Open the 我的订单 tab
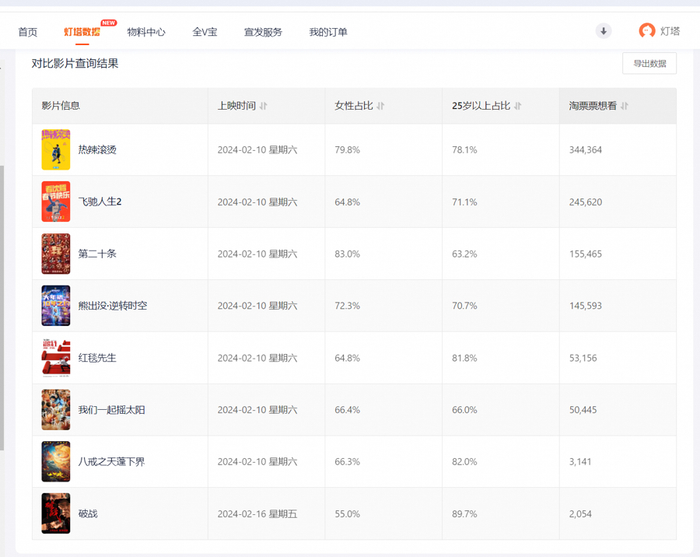700x557 pixels. (328, 32)
